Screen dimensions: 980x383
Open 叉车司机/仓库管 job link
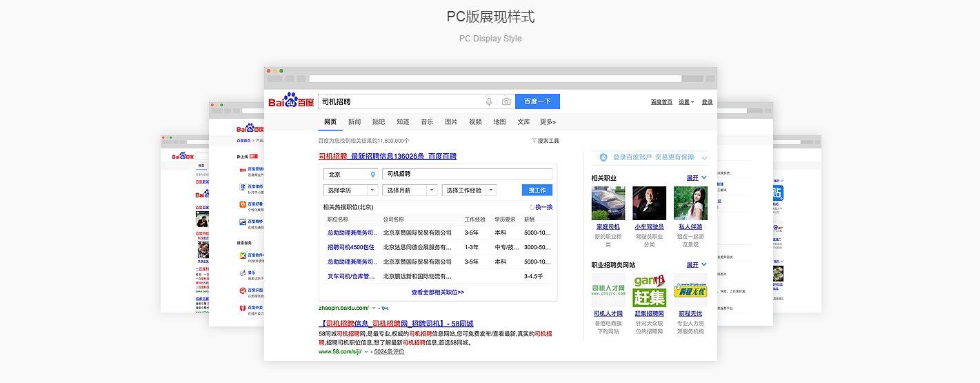[351, 276]
